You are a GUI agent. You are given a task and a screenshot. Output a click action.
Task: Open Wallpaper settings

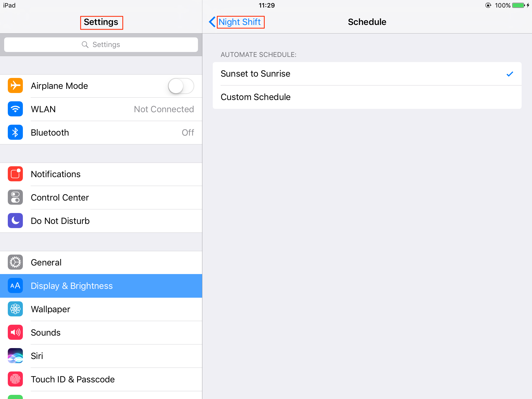coord(101,309)
